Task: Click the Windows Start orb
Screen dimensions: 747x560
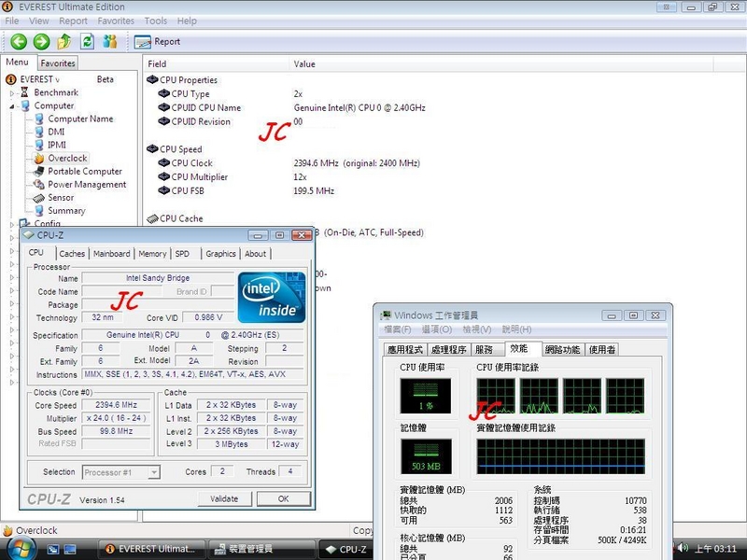Action: pos(20,549)
